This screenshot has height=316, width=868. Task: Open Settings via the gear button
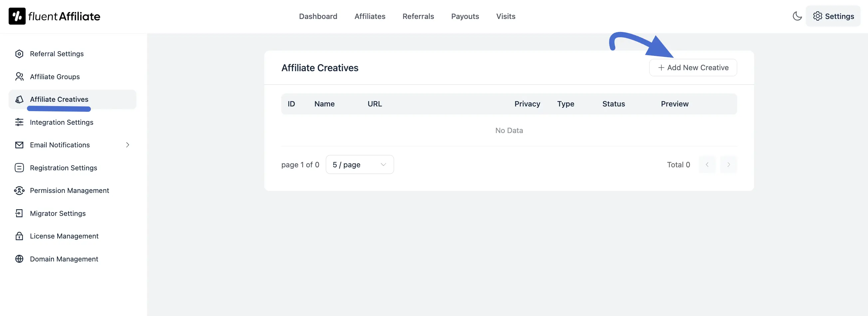pyautogui.click(x=833, y=16)
